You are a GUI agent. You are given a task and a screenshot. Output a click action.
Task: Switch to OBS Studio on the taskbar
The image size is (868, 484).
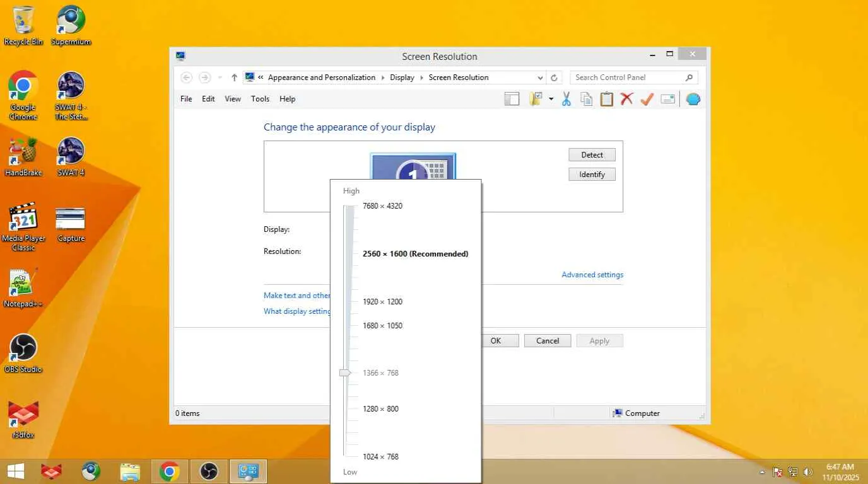pyautogui.click(x=209, y=471)
